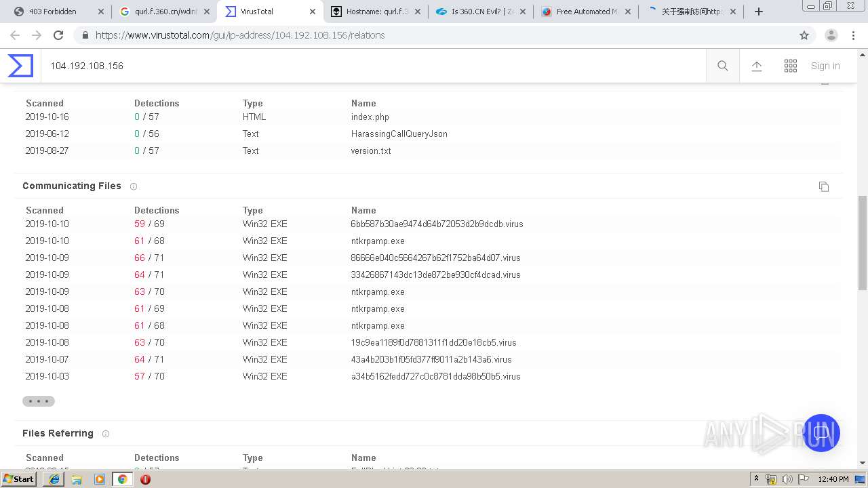Open media player taskbar icon
Viewport: 868px width, 488px height.
(100, 479)
